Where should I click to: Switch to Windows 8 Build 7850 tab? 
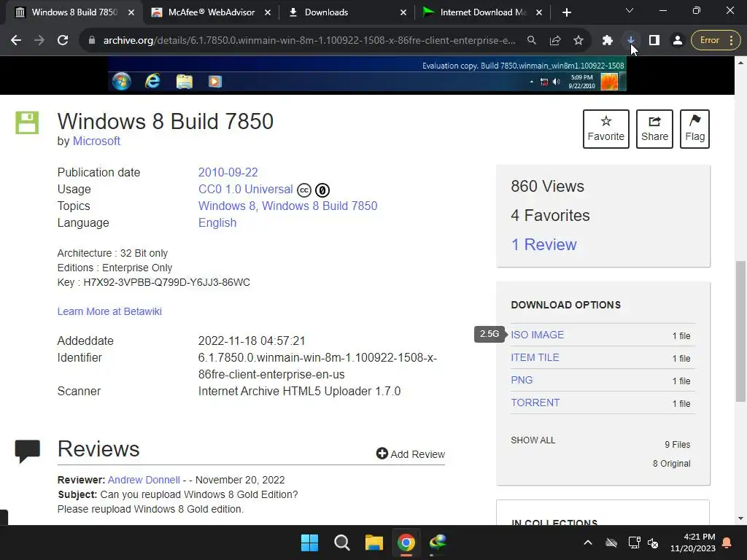click(x=74, y=12)
